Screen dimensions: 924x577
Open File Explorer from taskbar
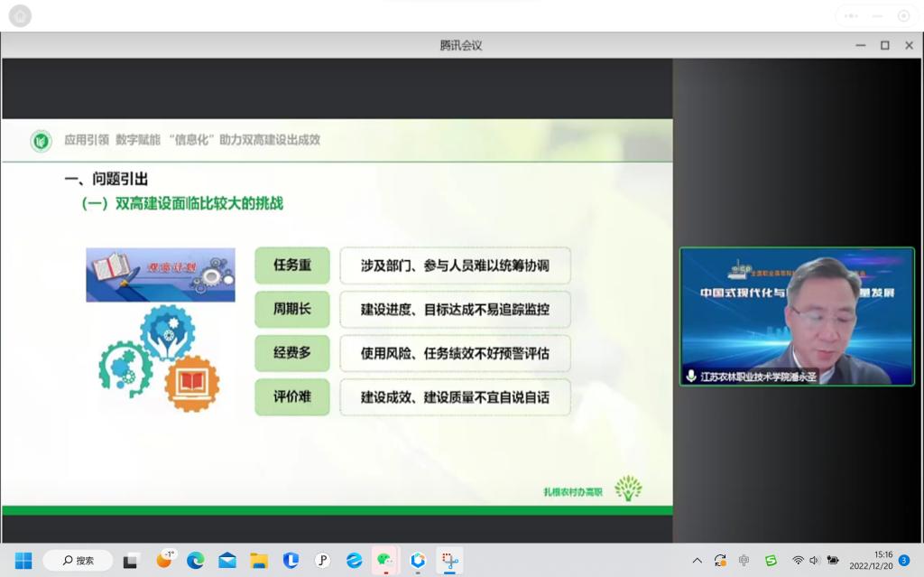(259, 561)
